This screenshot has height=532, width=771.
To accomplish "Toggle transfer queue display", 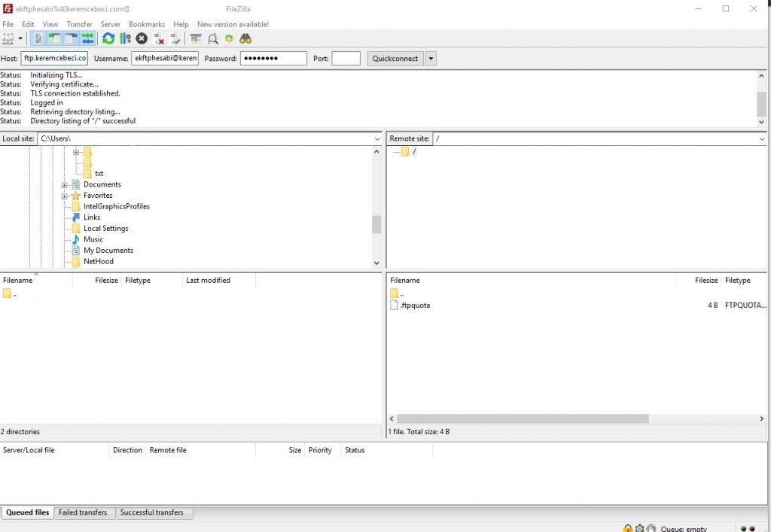I will click(87, 39).
